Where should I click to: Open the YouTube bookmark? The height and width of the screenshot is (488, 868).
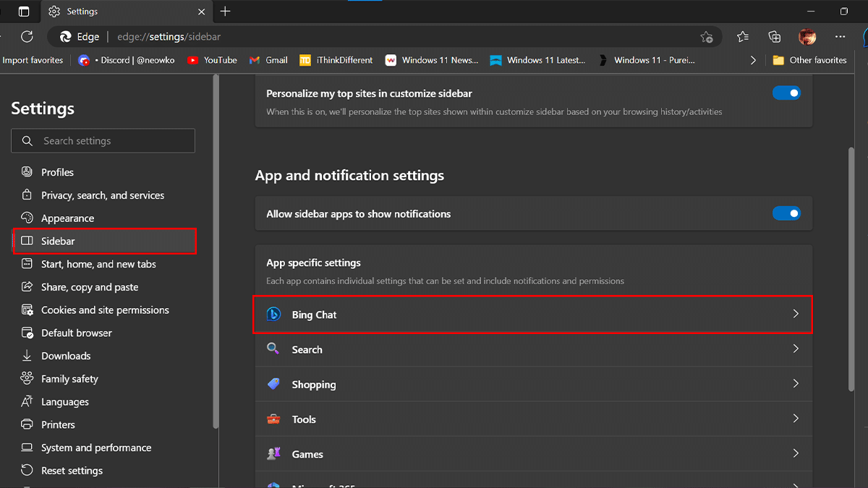pyautogui.click(x=212, y=61)
